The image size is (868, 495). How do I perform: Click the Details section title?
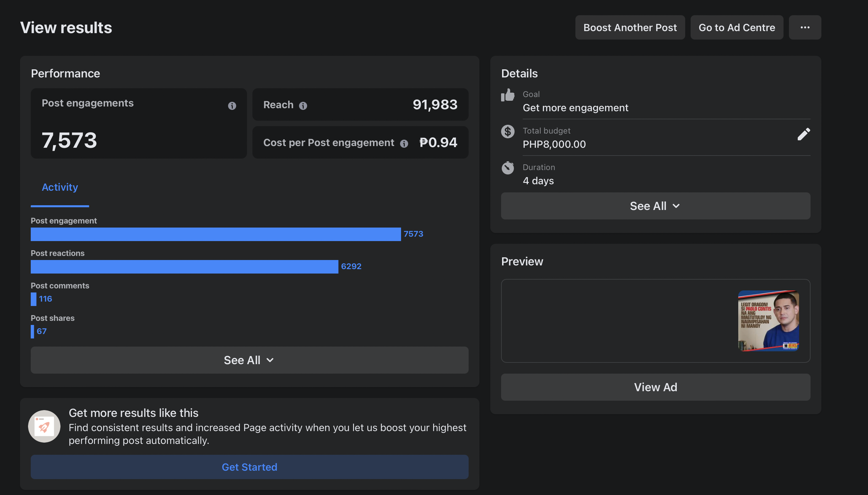coord(519,73)
